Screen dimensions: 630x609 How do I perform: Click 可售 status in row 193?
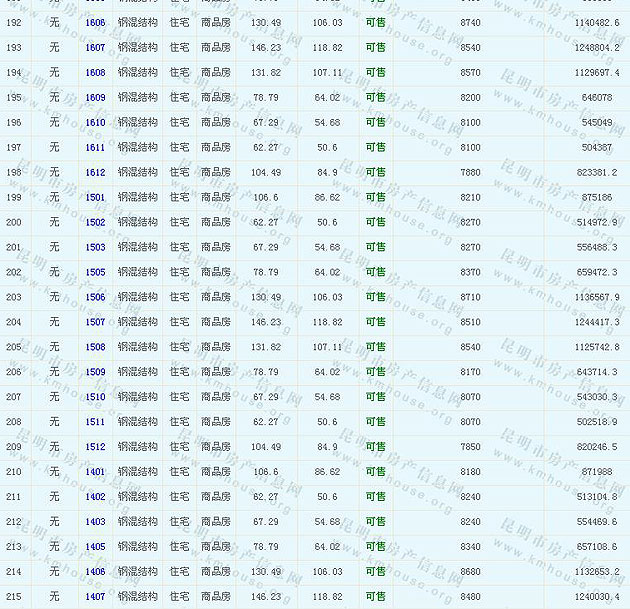coord(375,47)
